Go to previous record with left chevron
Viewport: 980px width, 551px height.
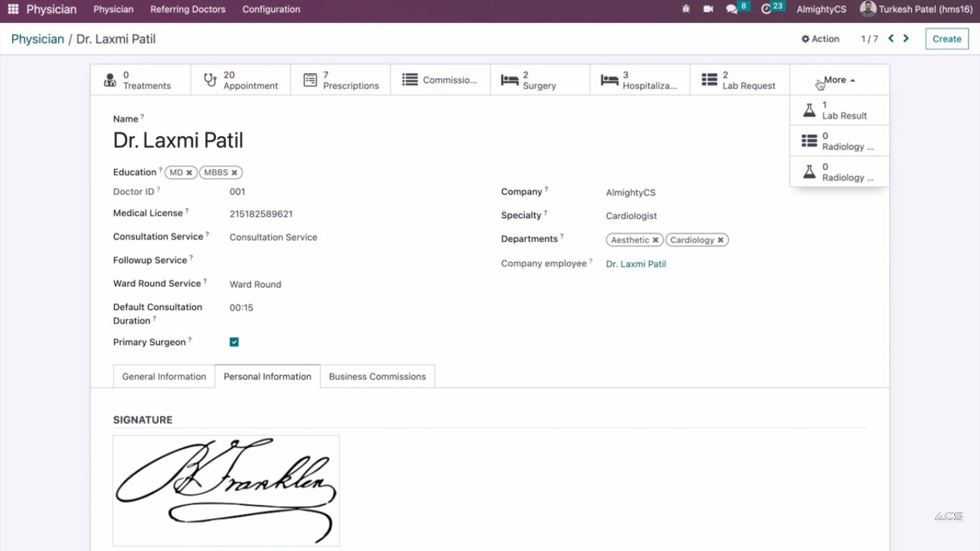pos(891,39)
